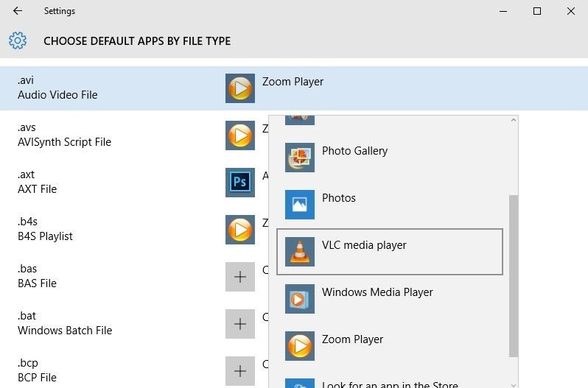Open the Zoom Player icon for .avs

(240, 135)
